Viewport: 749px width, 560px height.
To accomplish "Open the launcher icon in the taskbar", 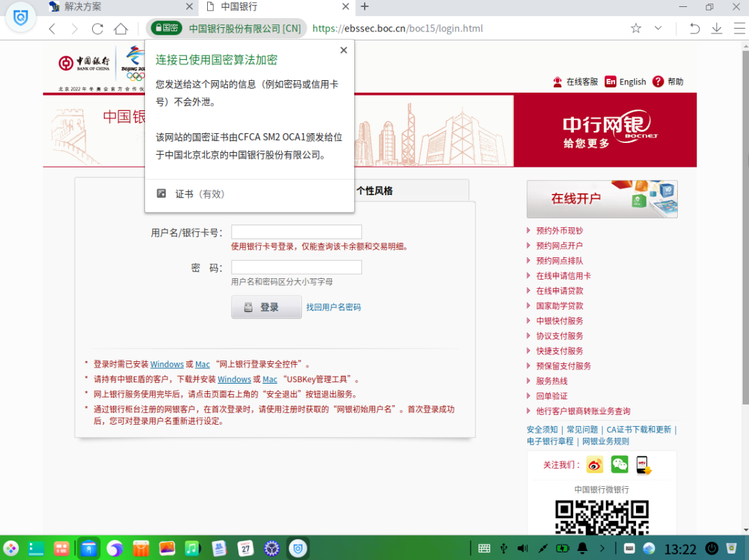I will click(x=10, y=549).
